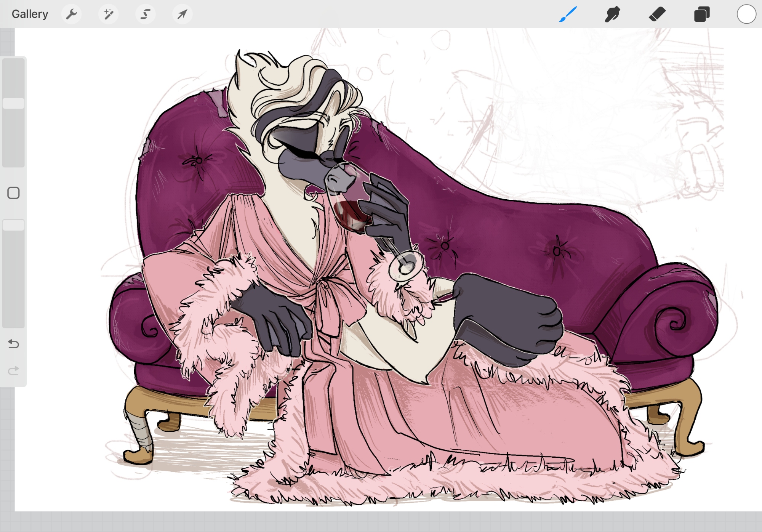Activate the Selection S-shaped tool
The image size is (762, 532).
tap(145, 14)
